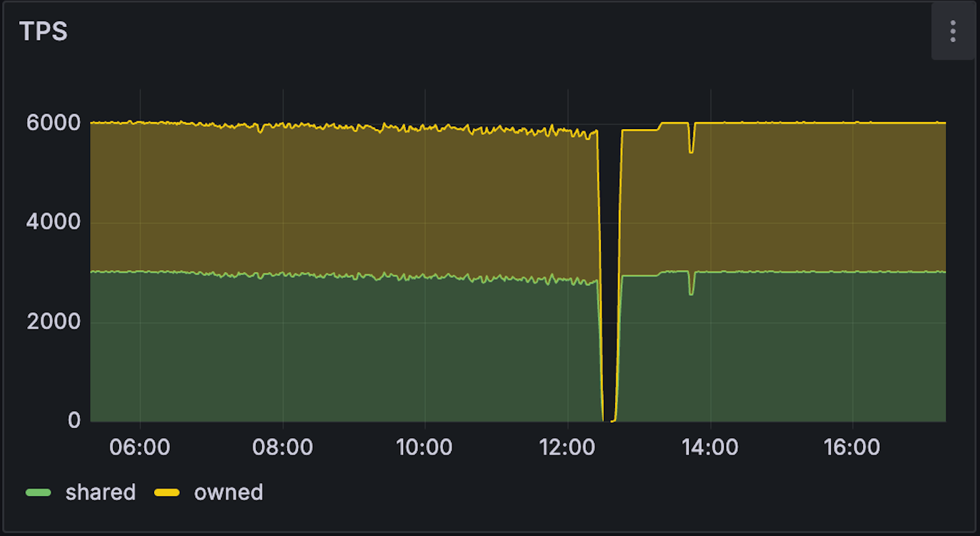This screenshot has height=536, width=980.
Task: Click small dip in owned line before 14:00
Action: (691, 152)
